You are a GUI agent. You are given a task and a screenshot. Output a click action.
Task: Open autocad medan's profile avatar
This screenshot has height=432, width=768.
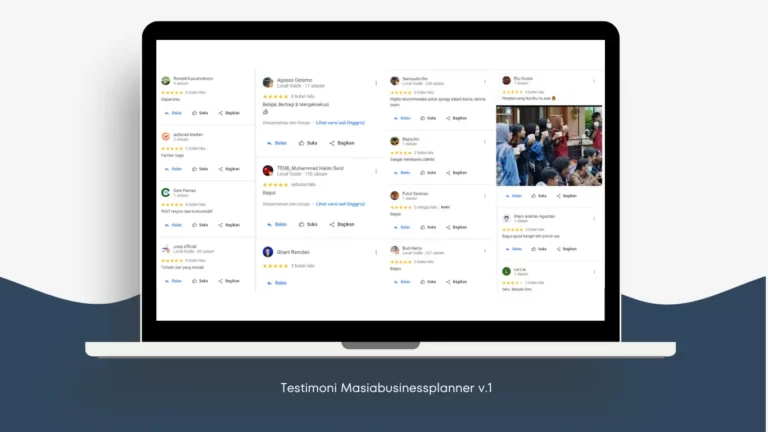tap(166, 137)
